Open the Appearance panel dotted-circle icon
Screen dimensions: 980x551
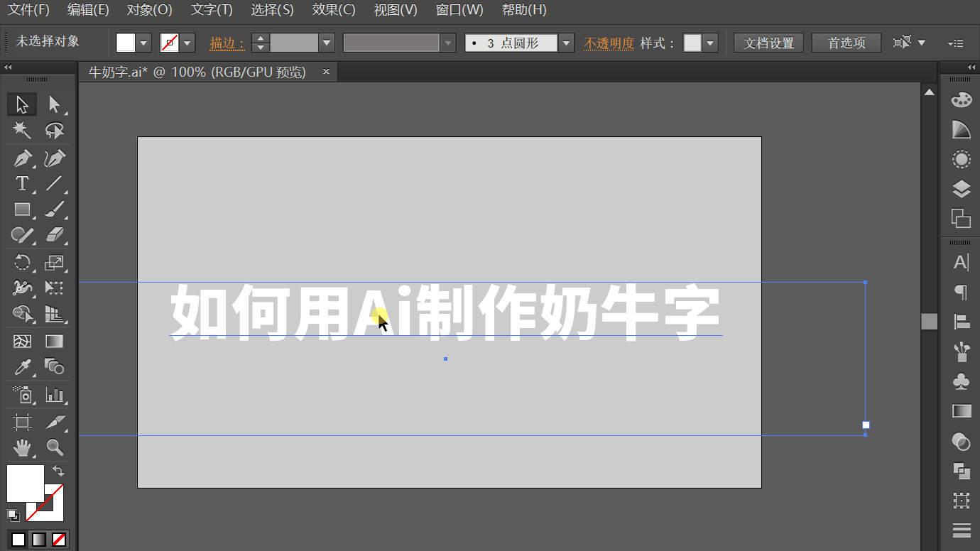pos(961,159)
